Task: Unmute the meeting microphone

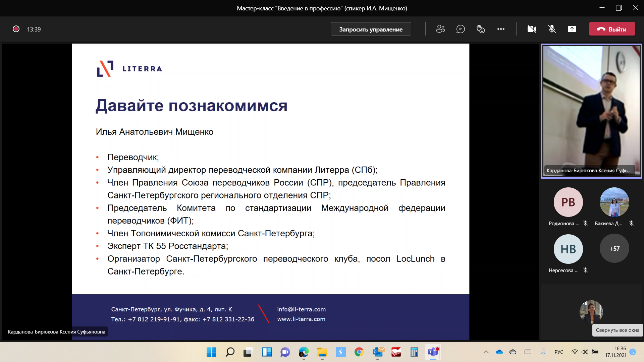Action: (x=552, y=29)
